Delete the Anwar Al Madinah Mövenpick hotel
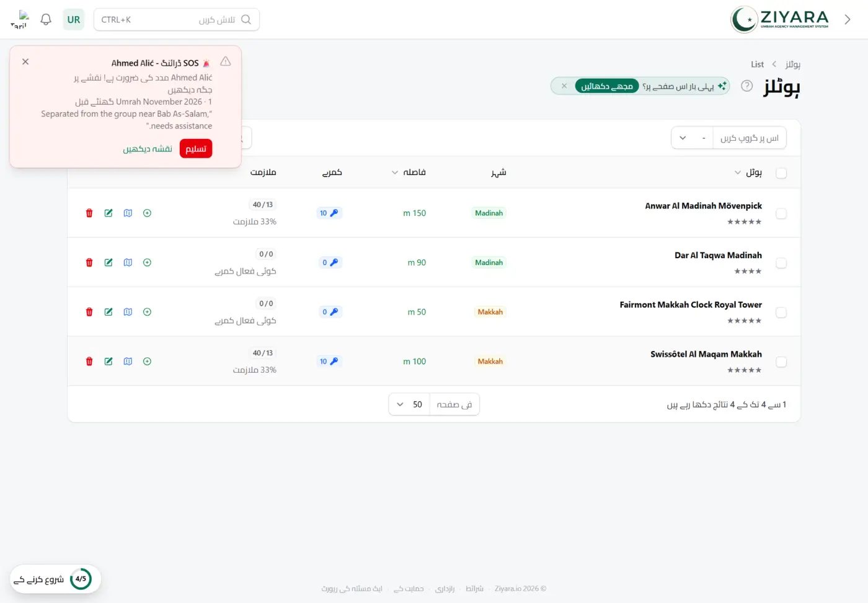This screenshot has height=603, width=868. tap(89, 213)
